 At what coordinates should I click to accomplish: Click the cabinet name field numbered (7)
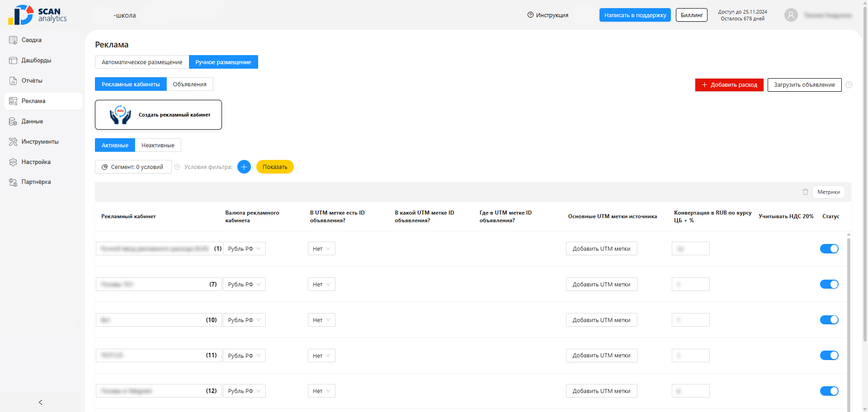[159, 284]
